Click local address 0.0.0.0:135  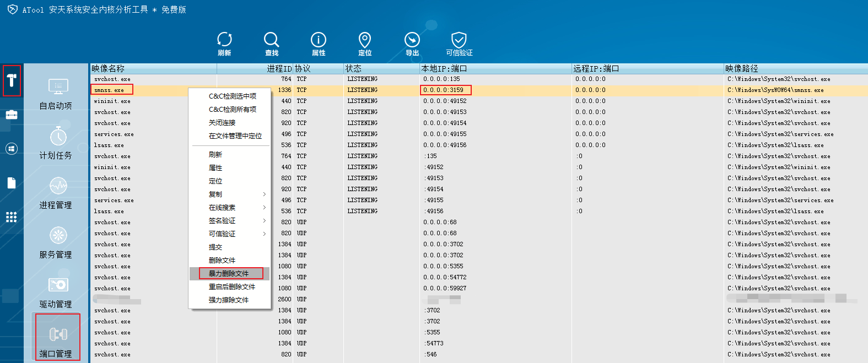click(441, 79)
